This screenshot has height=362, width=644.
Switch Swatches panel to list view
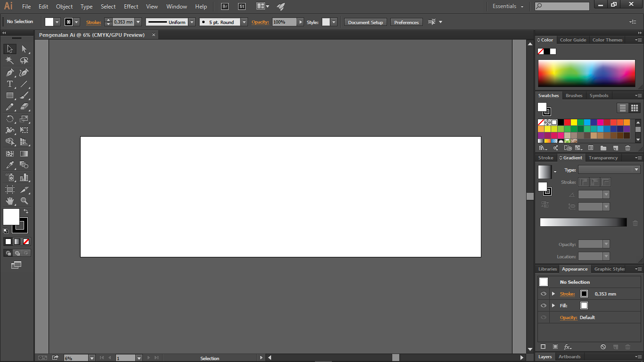tap(623, 108)
